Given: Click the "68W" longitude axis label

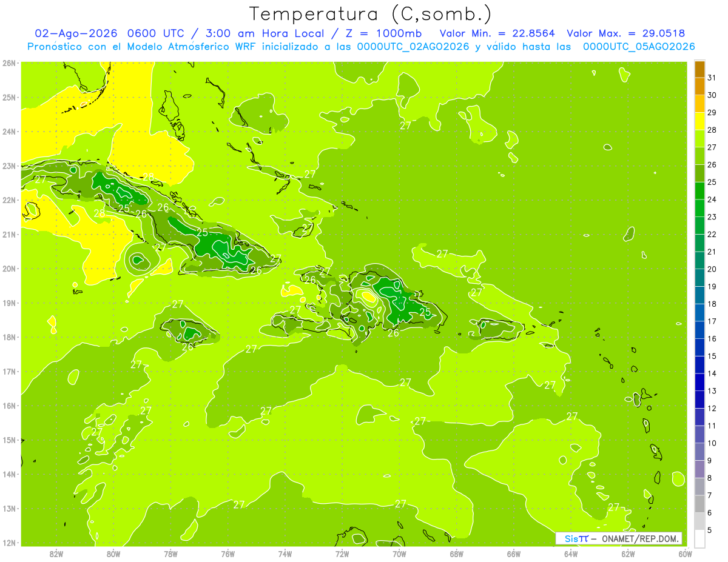Looking at the screenshot, I should click(x=457, y=554).
